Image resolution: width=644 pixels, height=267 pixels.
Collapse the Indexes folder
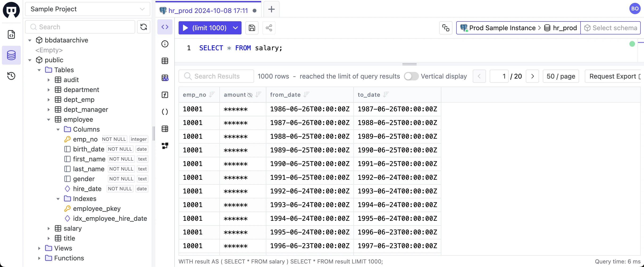[x=58, y=199]
